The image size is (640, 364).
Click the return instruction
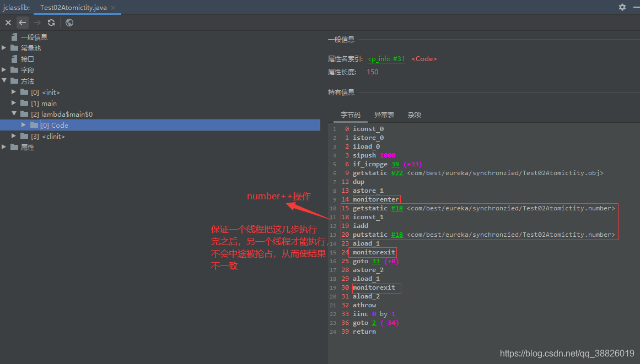[x=364, y=332]
